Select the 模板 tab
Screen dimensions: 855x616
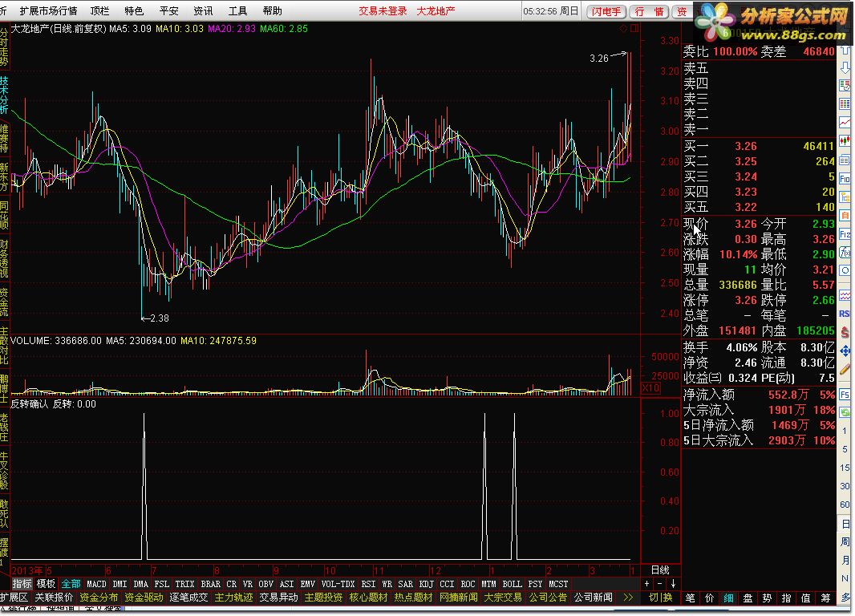[47, 584]
